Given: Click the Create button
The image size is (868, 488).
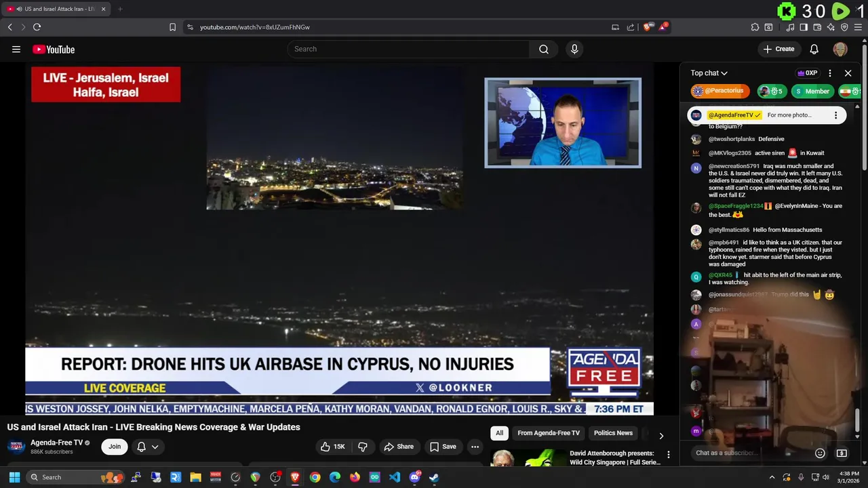Looking at the screenshot, I should pyautogui.click(x=778, y=49).
